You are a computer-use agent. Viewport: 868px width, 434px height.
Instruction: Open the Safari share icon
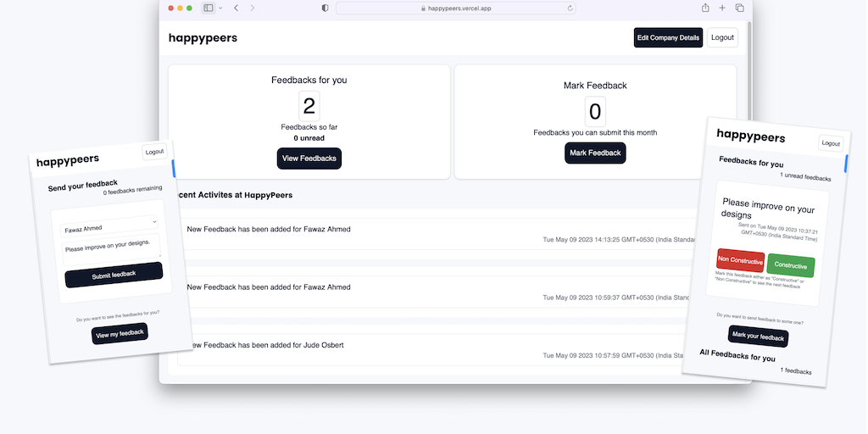pyautogui.click(x=705, y=8)
